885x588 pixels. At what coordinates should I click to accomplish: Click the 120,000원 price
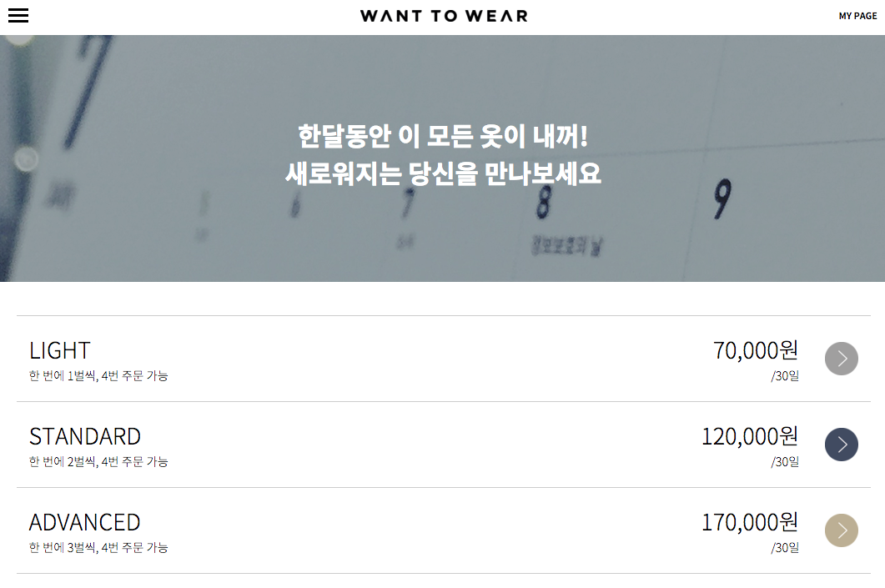tap(749, 436)
